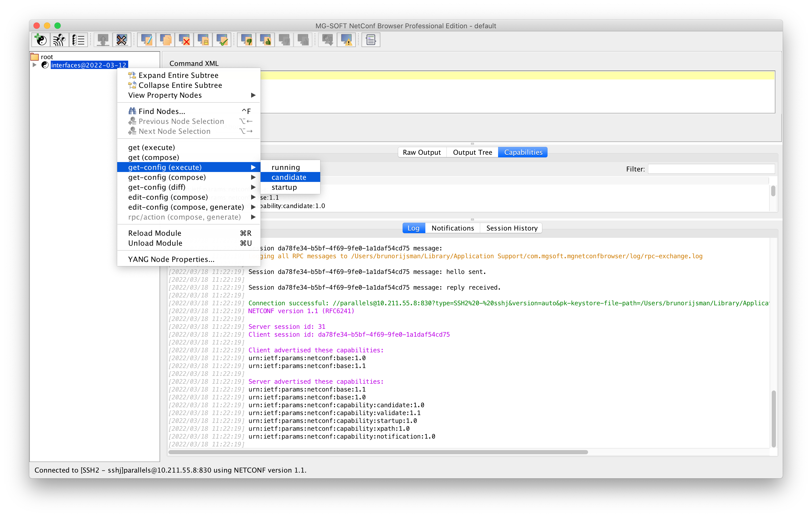Click the commit (thumbs up) toolbar icon
The width and height of the screenshot is (812, 517).
tap(265, 40)
